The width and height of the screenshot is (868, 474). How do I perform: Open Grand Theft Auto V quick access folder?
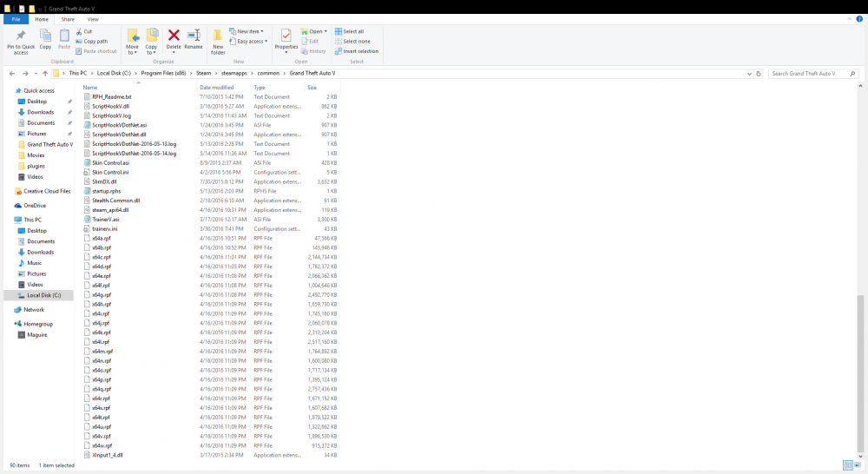point(49,144)
